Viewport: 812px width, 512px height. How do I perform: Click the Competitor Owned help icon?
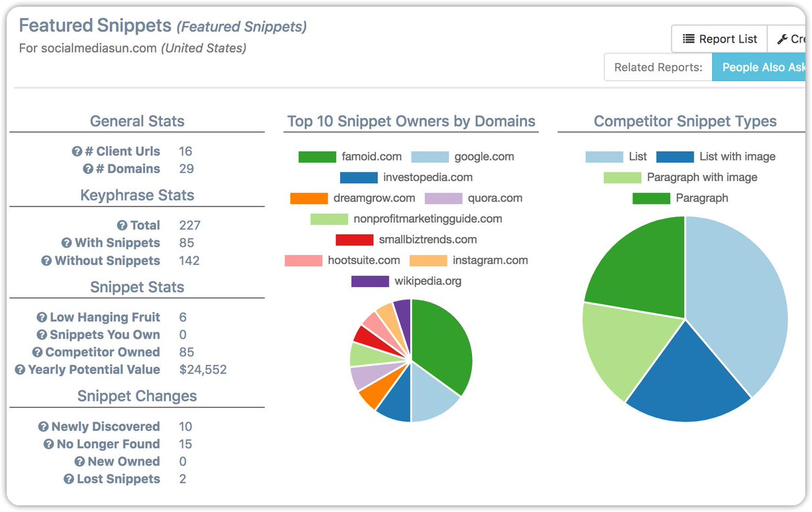[x=37, y=352]
